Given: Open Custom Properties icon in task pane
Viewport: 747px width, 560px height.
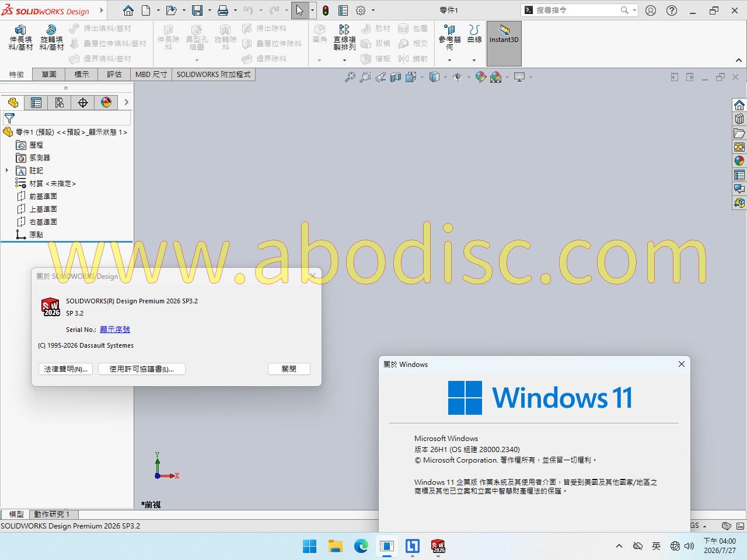Looking at the screenshot, I should coord(739,175).
